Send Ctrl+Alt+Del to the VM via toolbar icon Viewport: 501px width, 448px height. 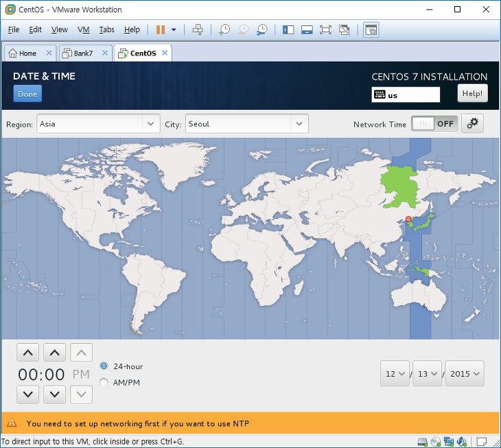click(198, 30)
